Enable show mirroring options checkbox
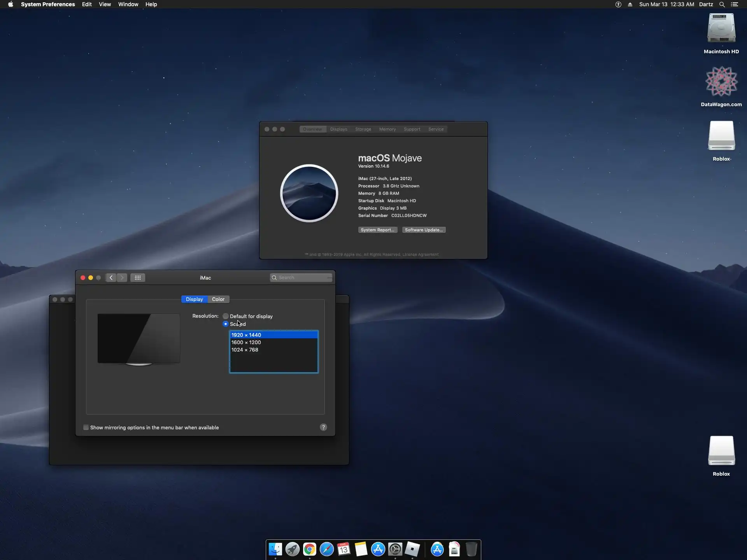747x560 pixels. (x=86, y=427)
